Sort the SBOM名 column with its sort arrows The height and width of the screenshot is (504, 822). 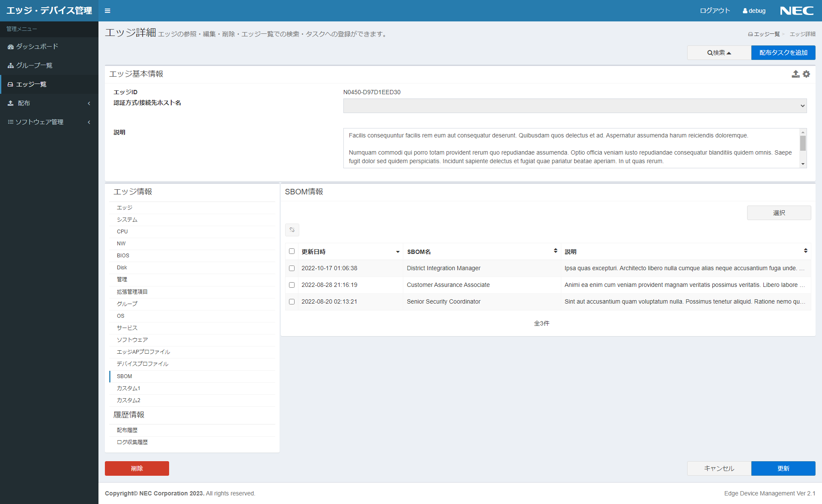tap(555, 251)
